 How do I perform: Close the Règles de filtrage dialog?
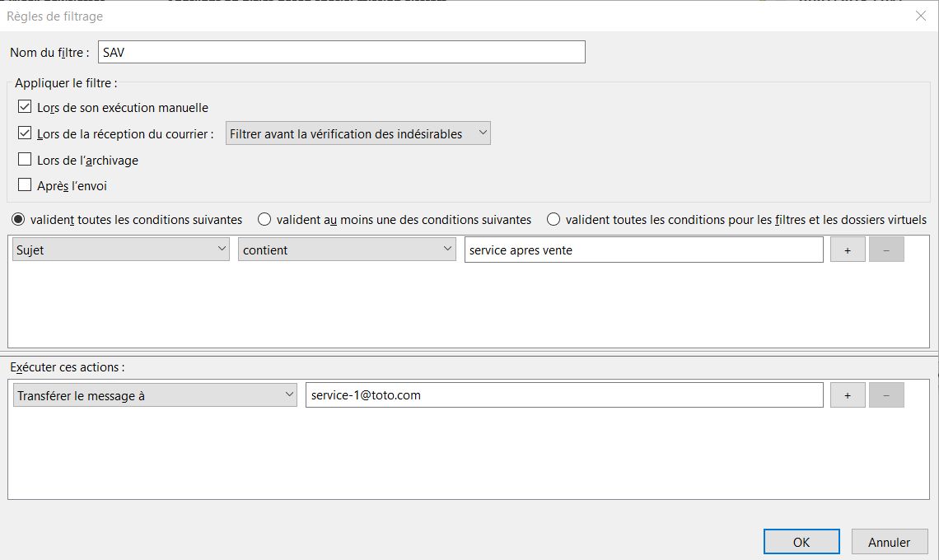(x=921, y=16)
